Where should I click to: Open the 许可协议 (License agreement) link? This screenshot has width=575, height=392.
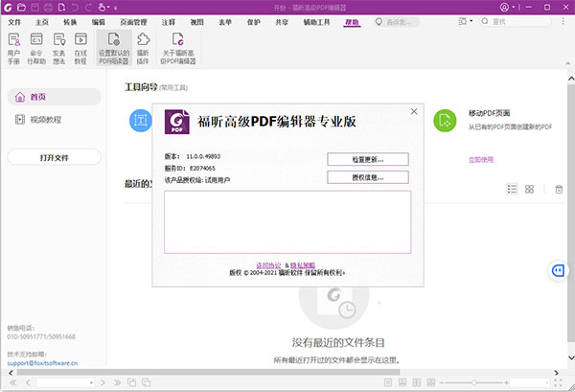268,265
